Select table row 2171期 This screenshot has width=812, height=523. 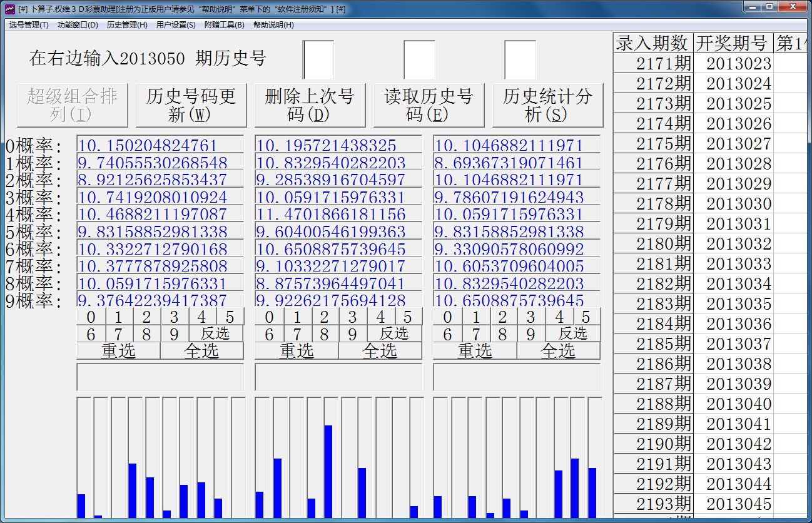tap(653, 64)
